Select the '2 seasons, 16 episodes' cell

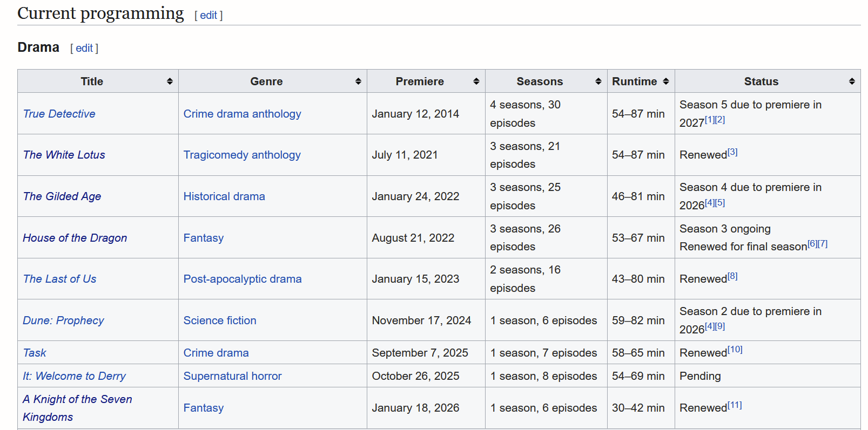(x=546, y=279)
